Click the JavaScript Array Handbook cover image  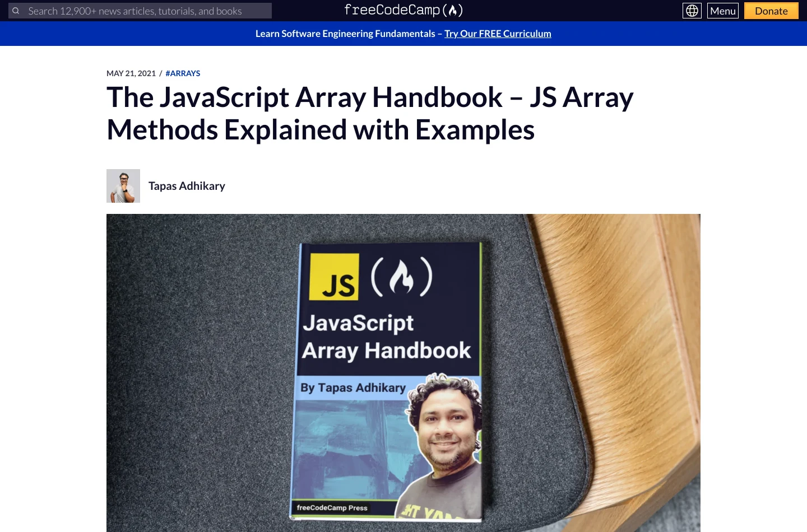pos(403,373)
